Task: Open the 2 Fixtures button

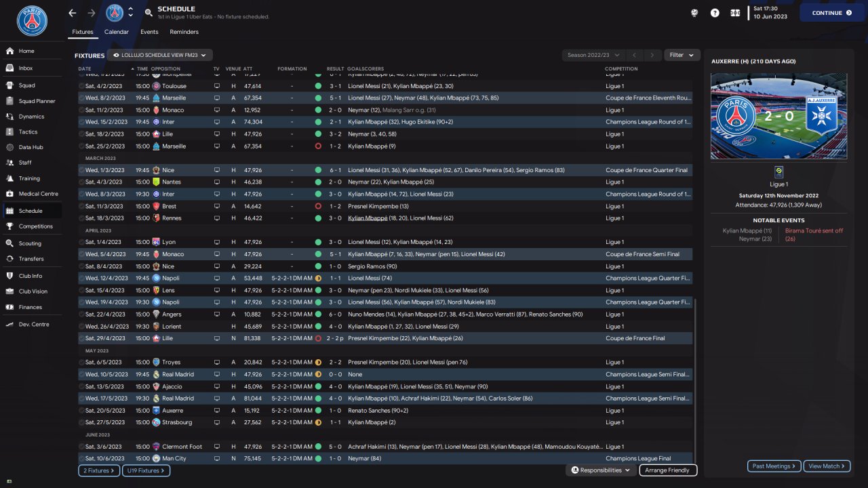Action: (99, 470)
